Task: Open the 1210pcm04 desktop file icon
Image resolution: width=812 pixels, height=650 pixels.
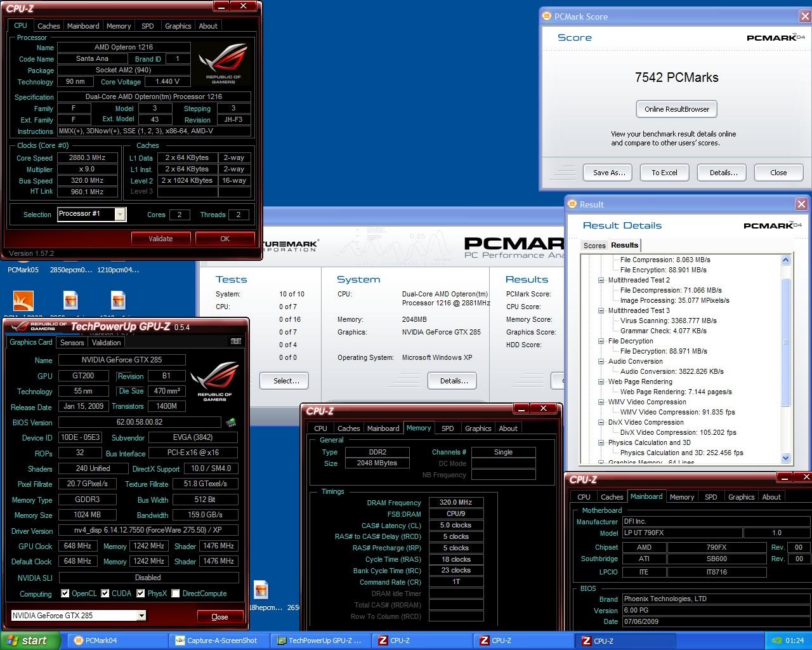Action: click(118, 270)
